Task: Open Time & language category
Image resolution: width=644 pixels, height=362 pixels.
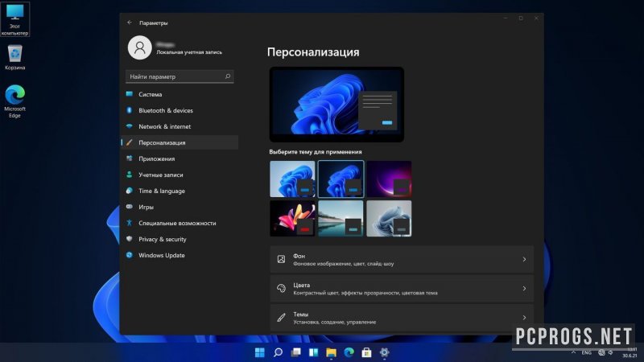Action: click(180, 191)
